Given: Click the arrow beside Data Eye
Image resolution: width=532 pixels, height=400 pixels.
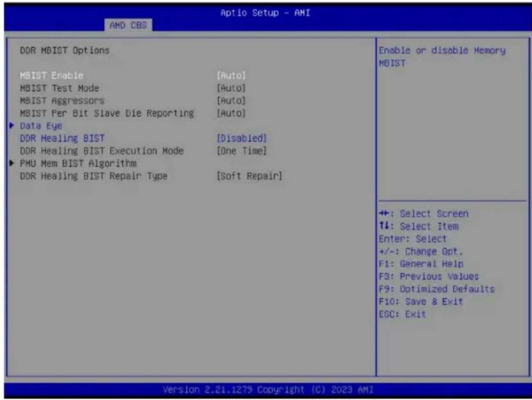Looking at the screenshot, I should pyautogui.click(x=12, y=125).
